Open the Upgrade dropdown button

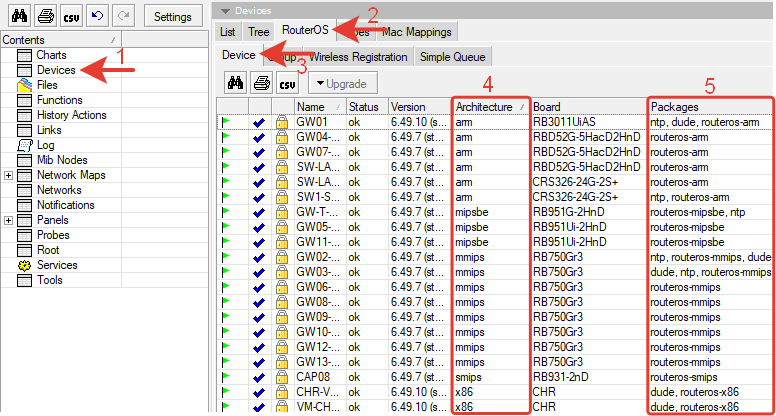click(x=342, y=83)
